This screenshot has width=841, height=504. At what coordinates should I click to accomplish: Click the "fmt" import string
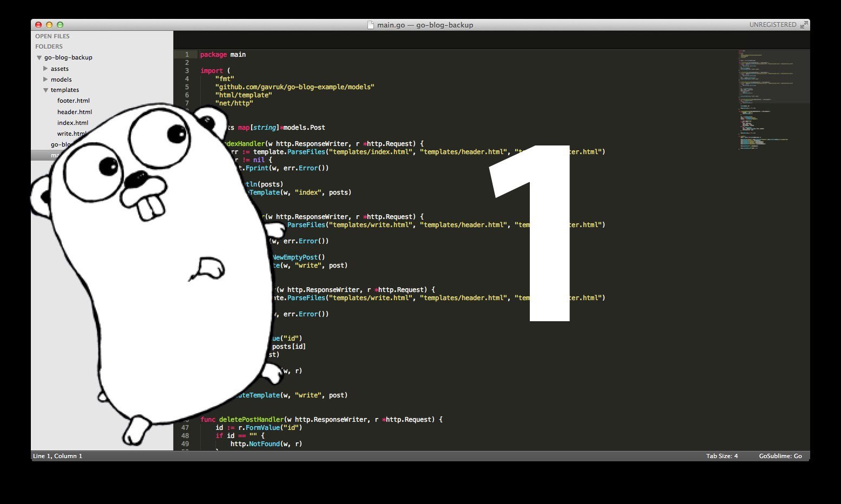click(x=225, y=79)
